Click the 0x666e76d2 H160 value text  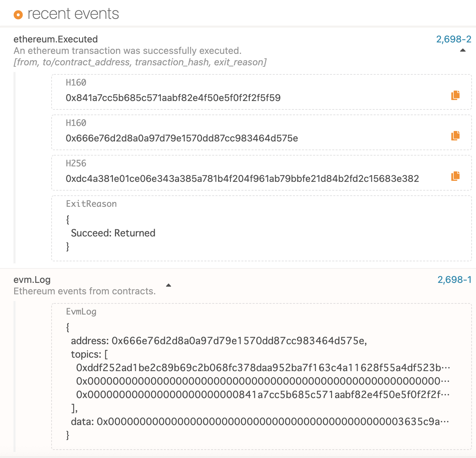[x=182, y=138]
